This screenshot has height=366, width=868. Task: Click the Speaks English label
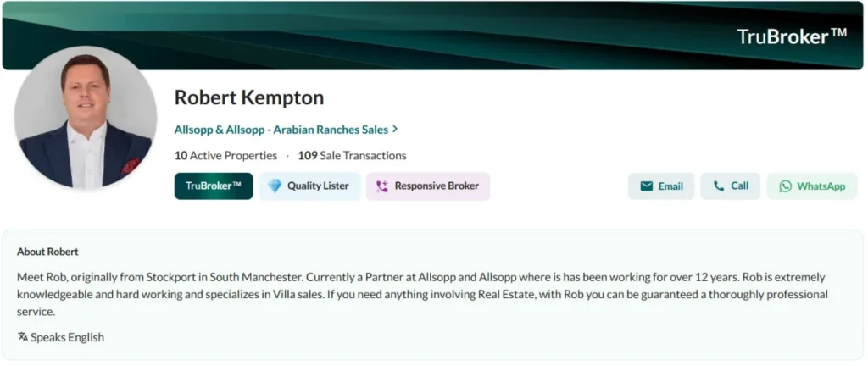pos(67,337)
